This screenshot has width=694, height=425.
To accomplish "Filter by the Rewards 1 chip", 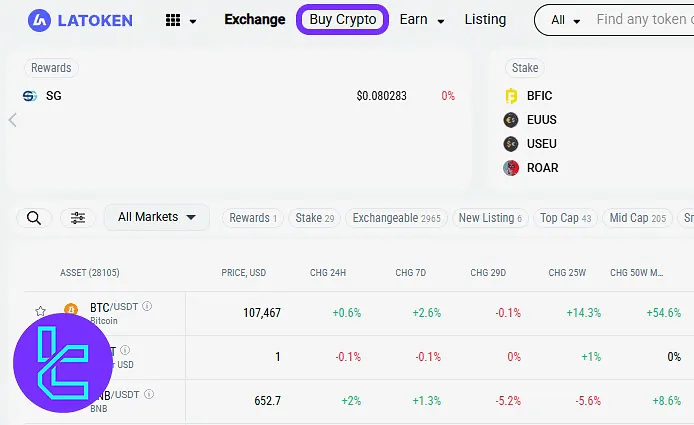I will (x=253, y=218).
